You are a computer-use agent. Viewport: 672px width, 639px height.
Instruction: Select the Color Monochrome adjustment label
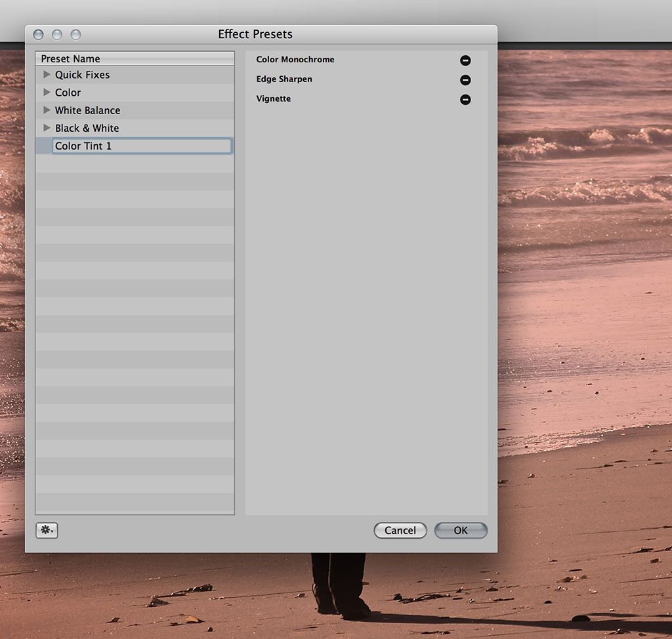tap(295, 60)
